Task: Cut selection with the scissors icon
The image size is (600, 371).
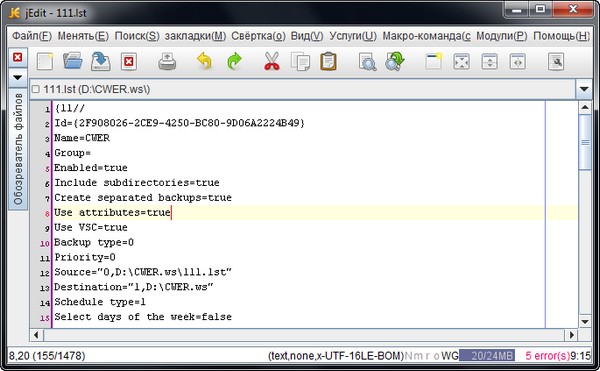Action: (272, 61)
